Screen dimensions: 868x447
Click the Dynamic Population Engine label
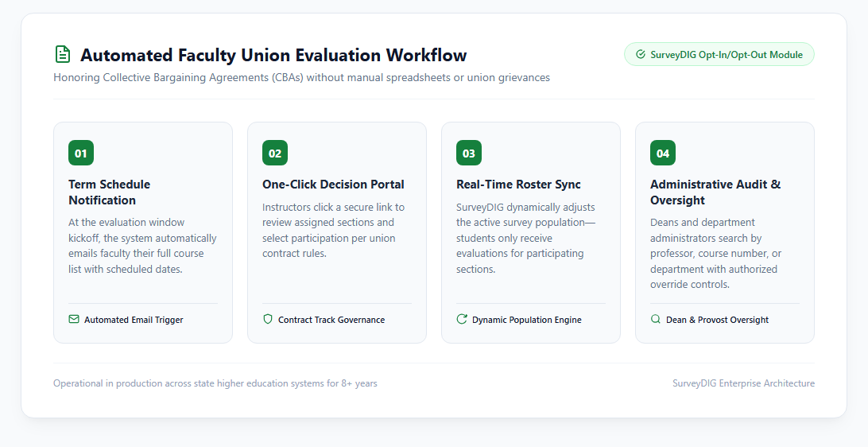coord(527,320)
